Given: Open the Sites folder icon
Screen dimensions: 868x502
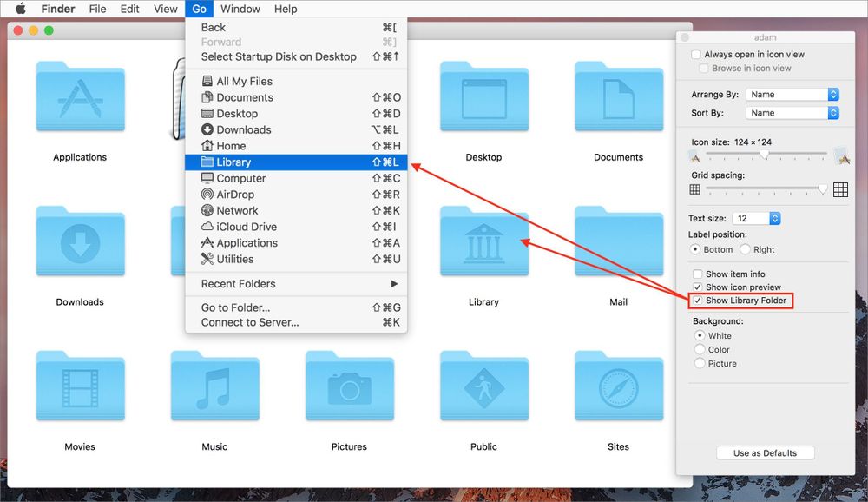Looking at the screenshot, I should point(619,386).
